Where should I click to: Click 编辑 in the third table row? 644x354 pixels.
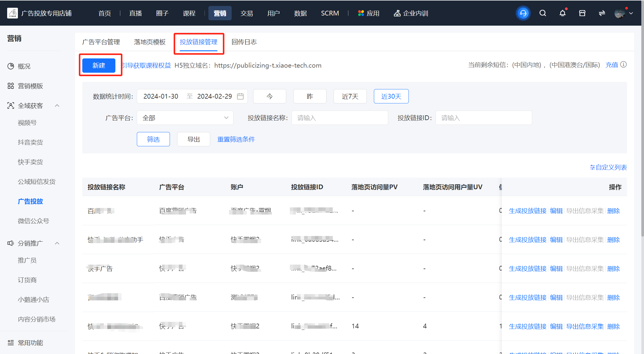[x=556, y=268]
